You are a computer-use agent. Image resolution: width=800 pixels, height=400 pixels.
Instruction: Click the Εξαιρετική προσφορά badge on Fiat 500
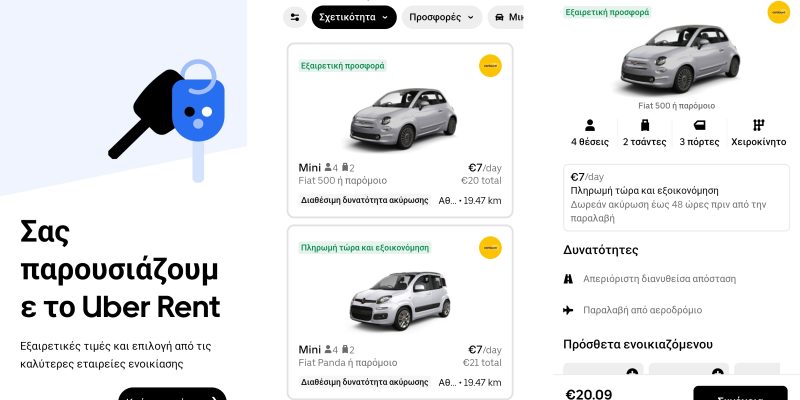(x=342, y=66)
